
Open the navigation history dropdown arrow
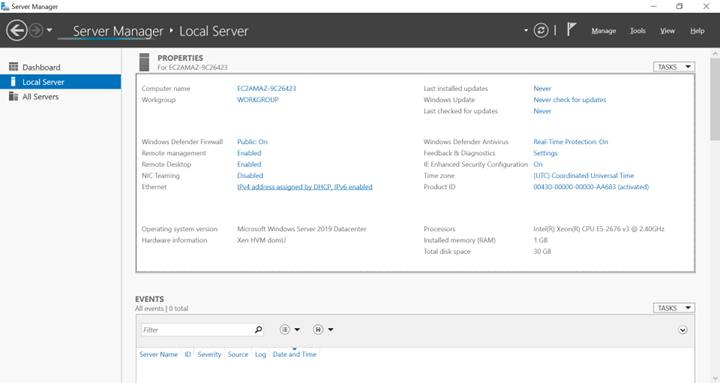pos(49,31)
